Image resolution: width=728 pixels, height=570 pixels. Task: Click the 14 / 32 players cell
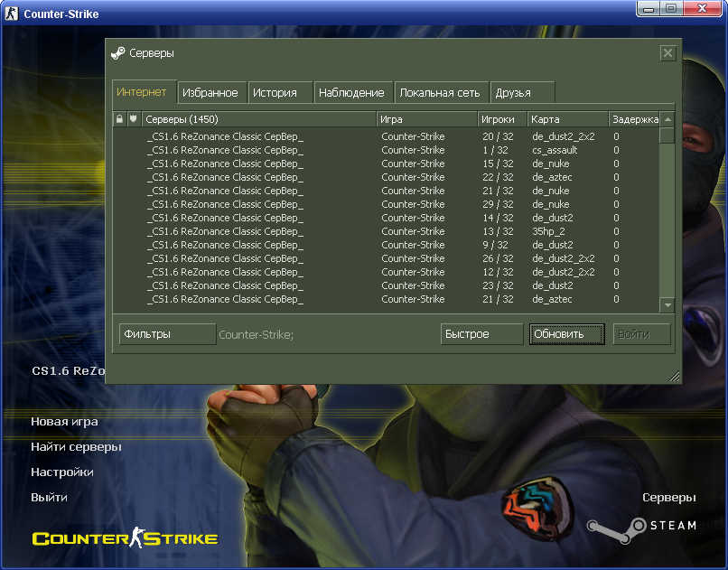[x=498, y=218]
